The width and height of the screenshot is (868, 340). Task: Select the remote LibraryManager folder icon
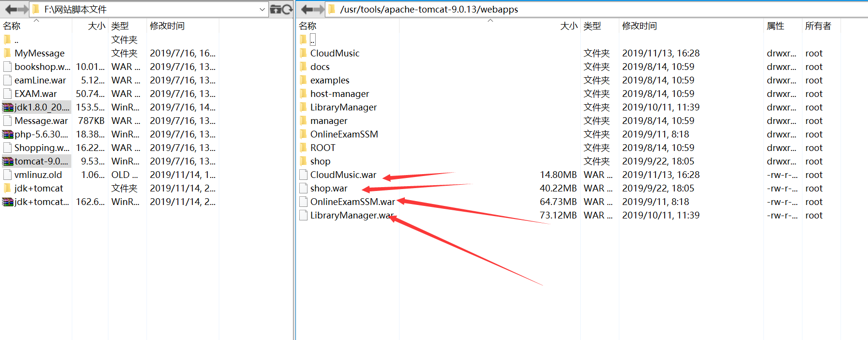[x=303, y=107]
